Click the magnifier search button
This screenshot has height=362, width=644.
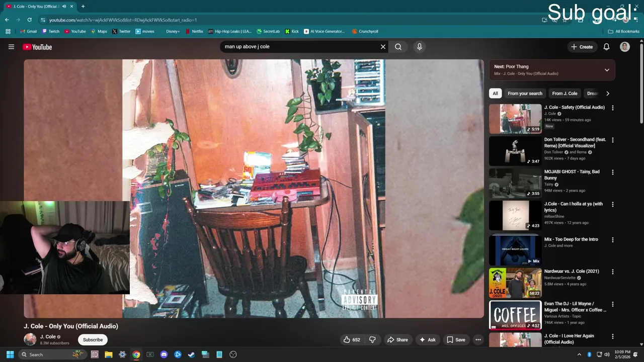click(398, 47)
